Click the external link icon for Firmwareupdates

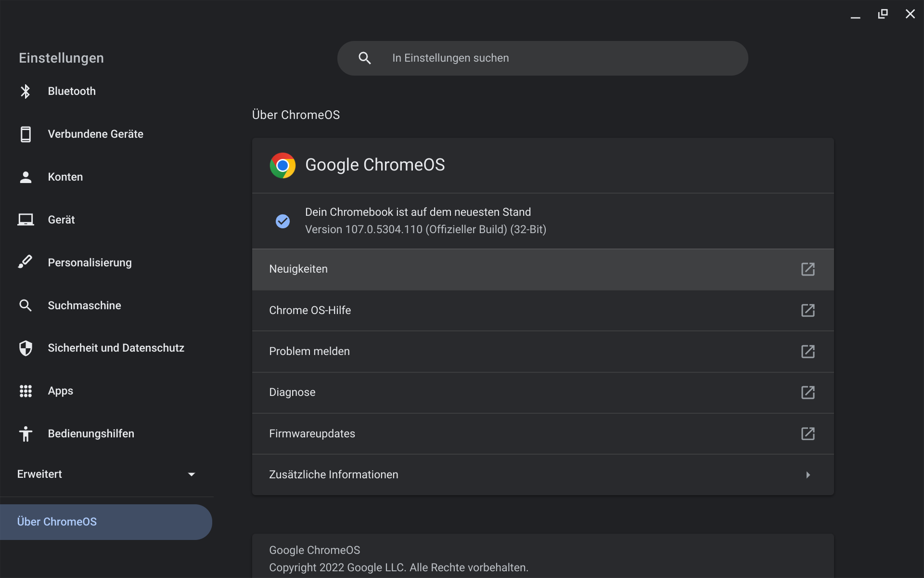click(808, 433)
